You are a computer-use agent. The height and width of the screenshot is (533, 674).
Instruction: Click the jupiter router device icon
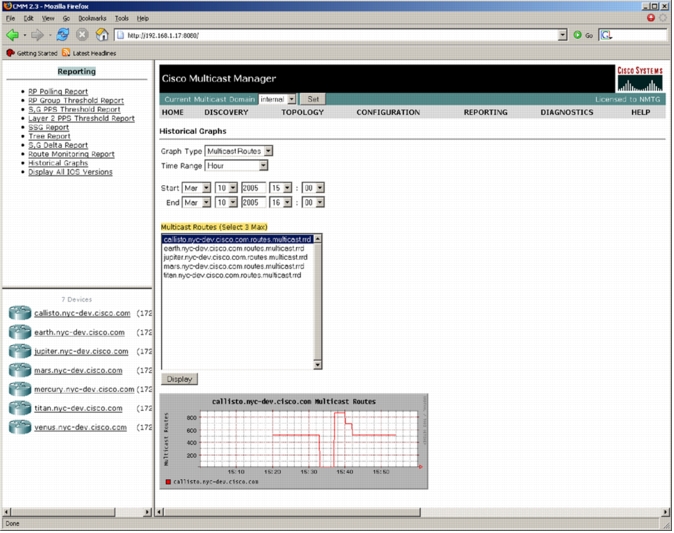tap(20, 351)
